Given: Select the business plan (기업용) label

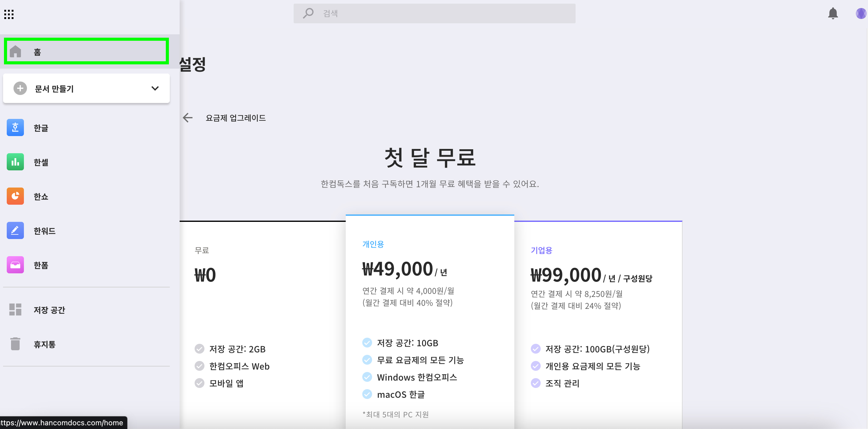Looking at the screenshot, I should pos(541,250).
